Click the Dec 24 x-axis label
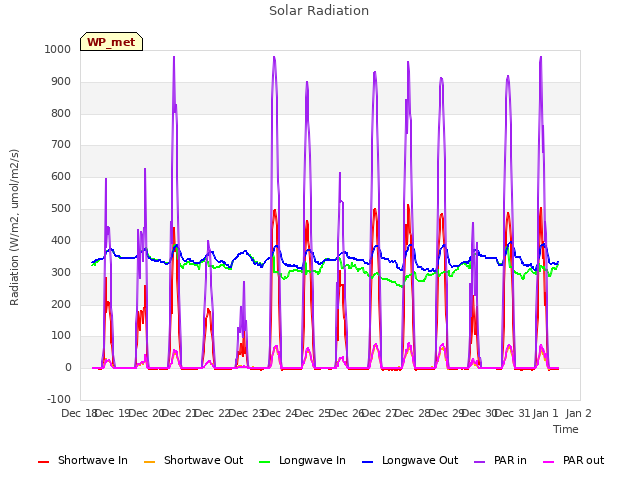This screenshot has width=640, height=480. point(279,413)
